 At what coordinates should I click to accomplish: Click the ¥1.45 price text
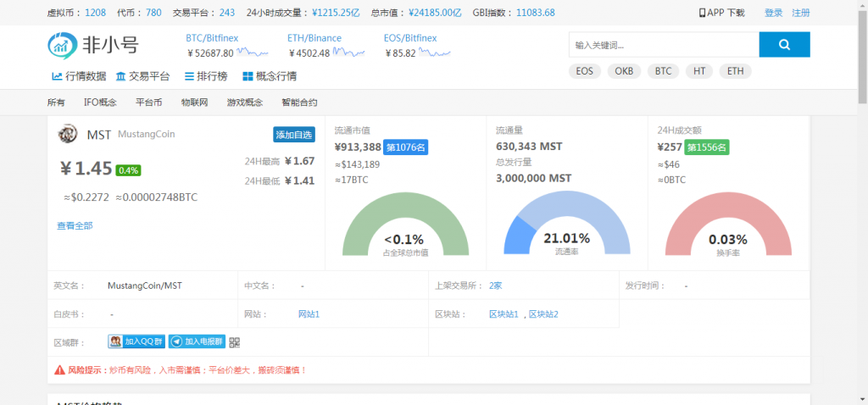tap(86, 169)
